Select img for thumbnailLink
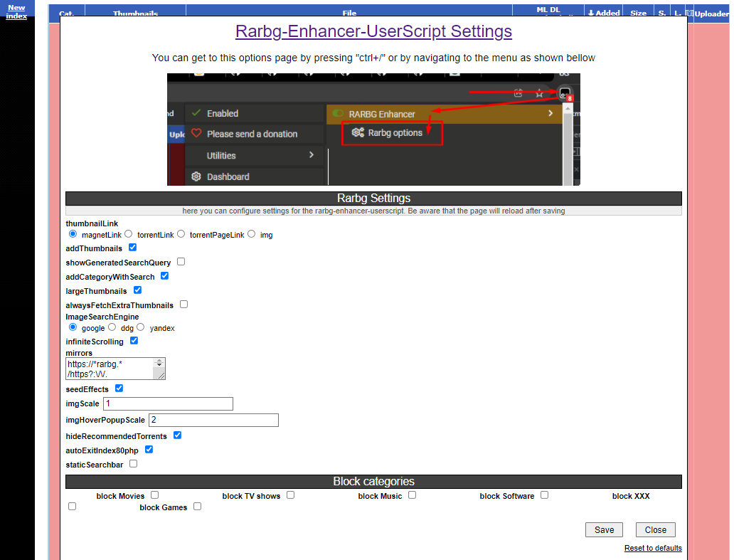734x560 pixels. click(x=251, y=233)
